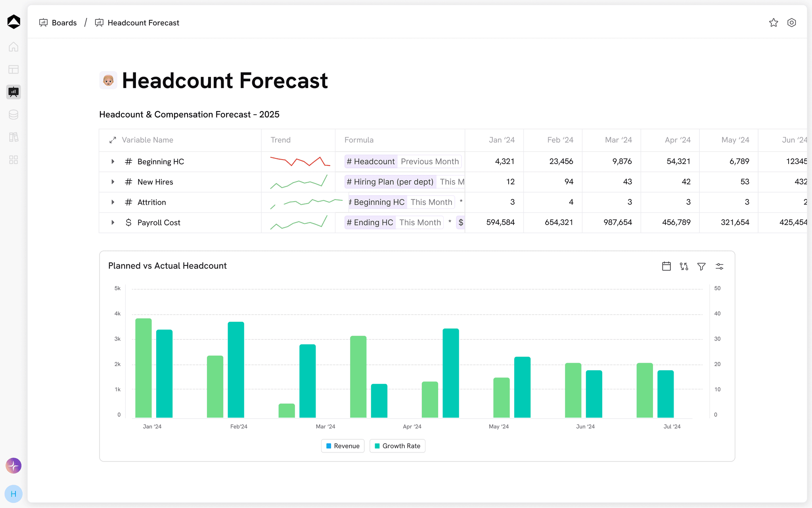Toggle the Revenue legend series

tap(343, 446)
